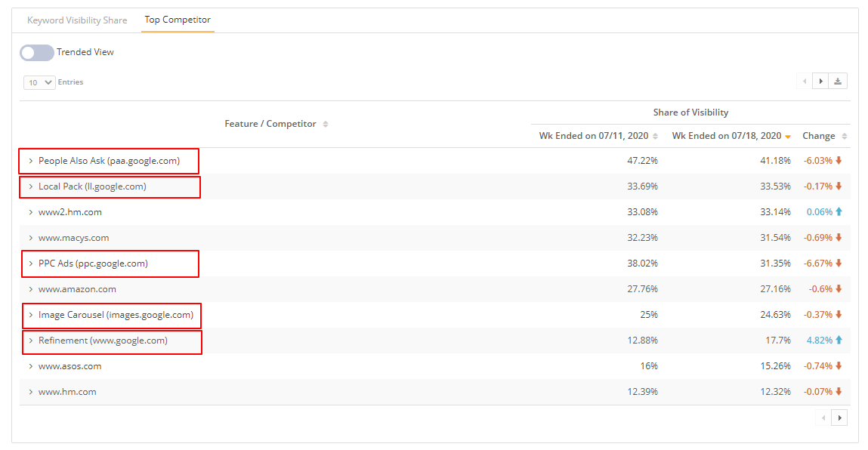
Task: Click the -6.67% change value
Action: pyautogui.click(x=818, y=264)
